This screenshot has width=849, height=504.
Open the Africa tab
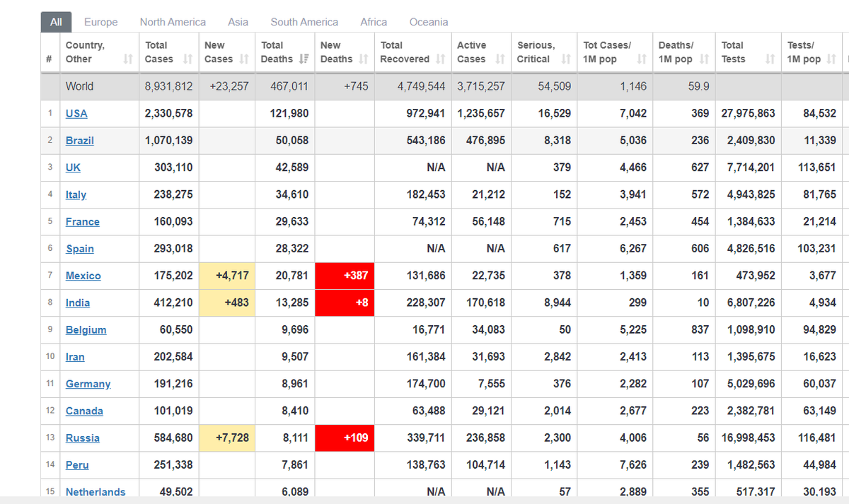click(374, 22)
